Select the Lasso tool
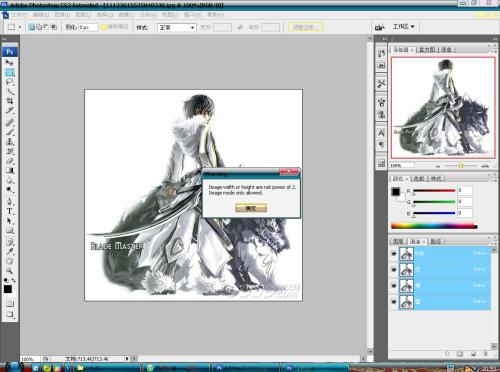Screen dimensions: 500x372 (9, 82)
